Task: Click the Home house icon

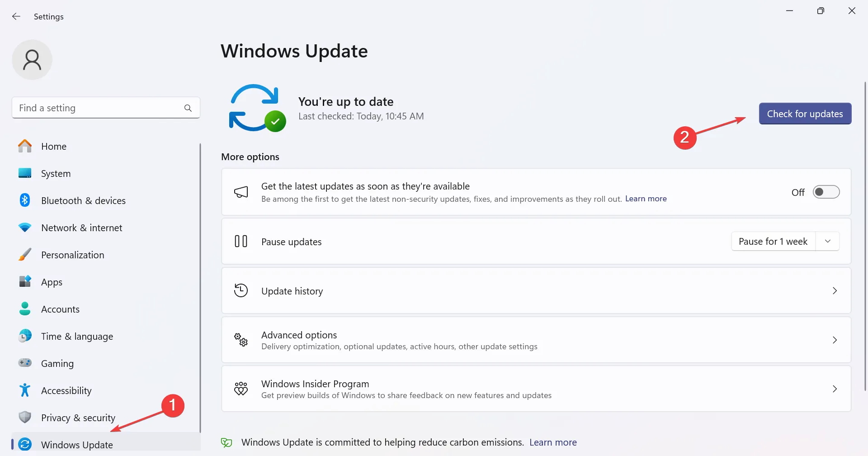Action: [25, 146]
